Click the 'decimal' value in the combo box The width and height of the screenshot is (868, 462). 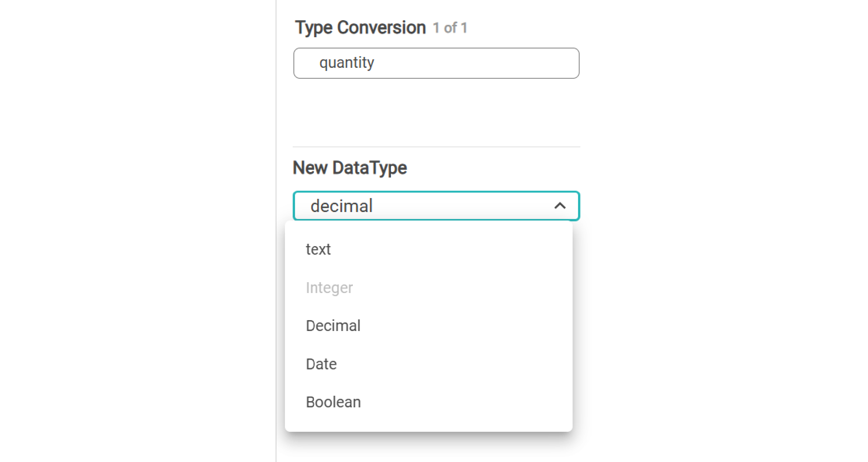click(x=342, y=206)
